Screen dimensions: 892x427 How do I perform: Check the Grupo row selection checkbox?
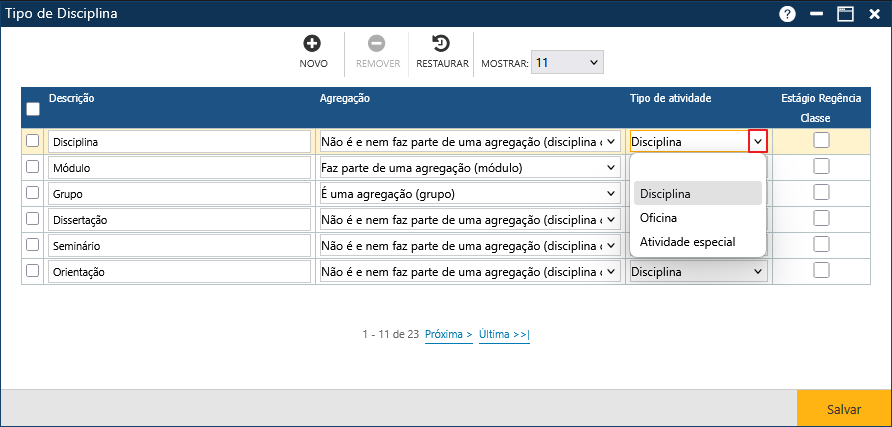click(32, 193)
